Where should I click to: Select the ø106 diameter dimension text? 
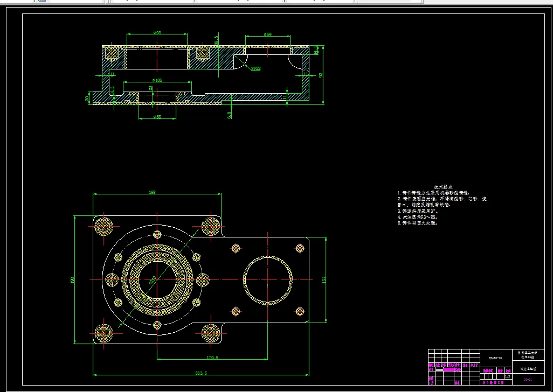(x=157, y=80)
